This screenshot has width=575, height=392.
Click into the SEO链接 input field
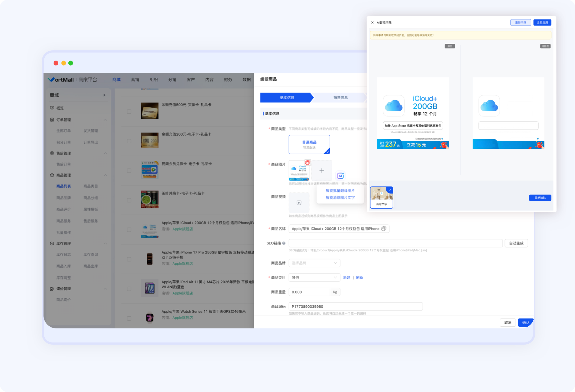(x=395, y=243)
